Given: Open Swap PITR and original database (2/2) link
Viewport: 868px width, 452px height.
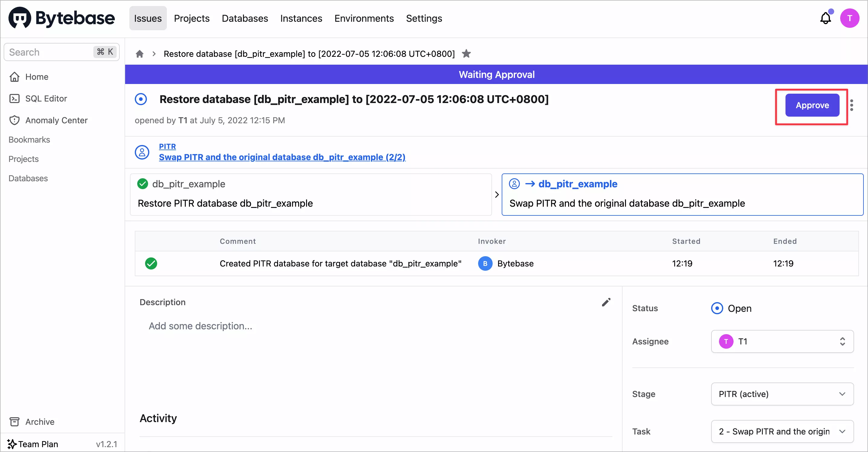Looking at the screenshot, I should coord(282,157).
